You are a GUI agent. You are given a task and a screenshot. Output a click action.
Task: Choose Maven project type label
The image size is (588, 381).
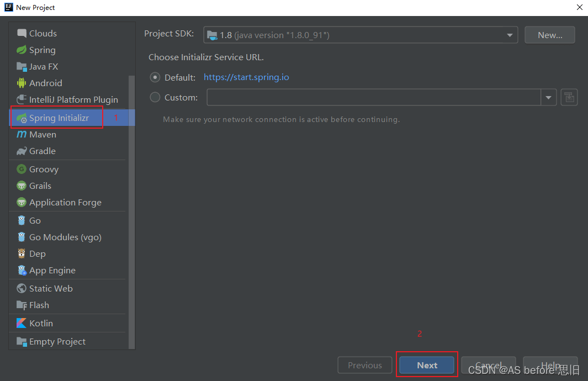click(x=43, y=134)
